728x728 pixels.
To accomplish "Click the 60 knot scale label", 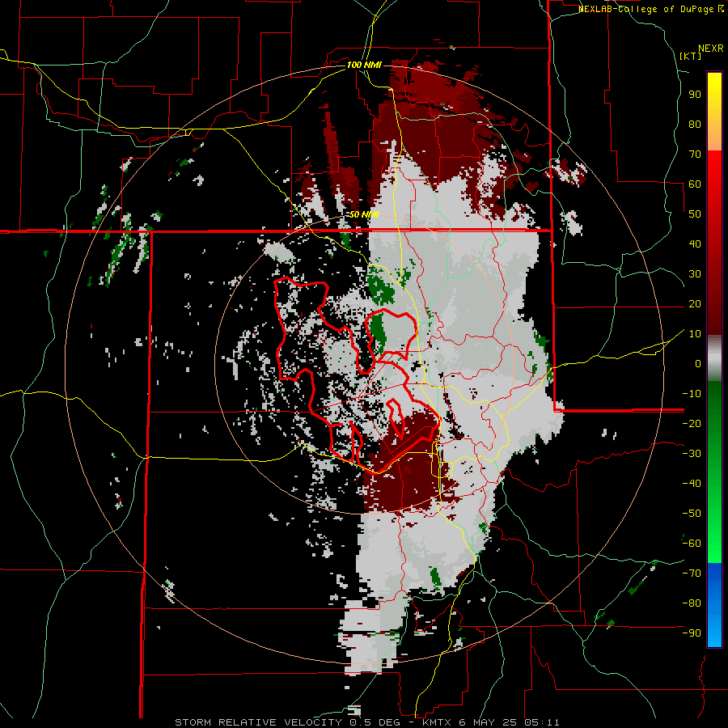I will 695,184.
